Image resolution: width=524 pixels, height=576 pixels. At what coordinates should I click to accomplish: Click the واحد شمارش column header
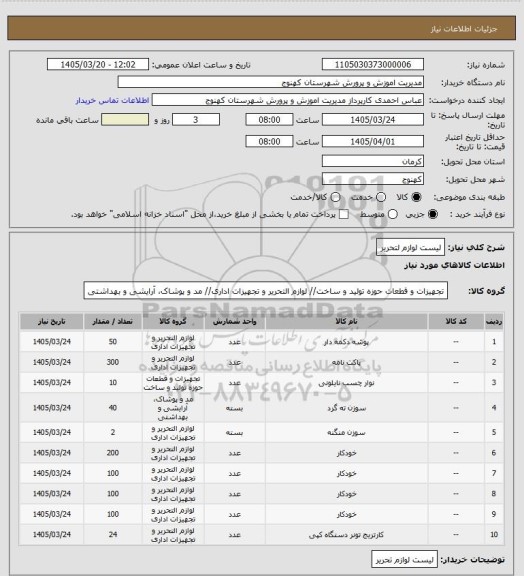[x=234, y=321]
